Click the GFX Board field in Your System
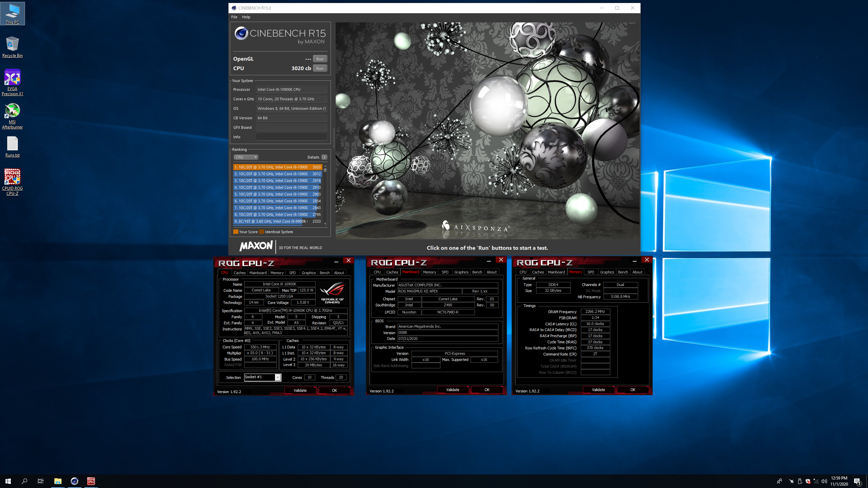Viewport: 868px width, 488px height. [x=292, y=127]
